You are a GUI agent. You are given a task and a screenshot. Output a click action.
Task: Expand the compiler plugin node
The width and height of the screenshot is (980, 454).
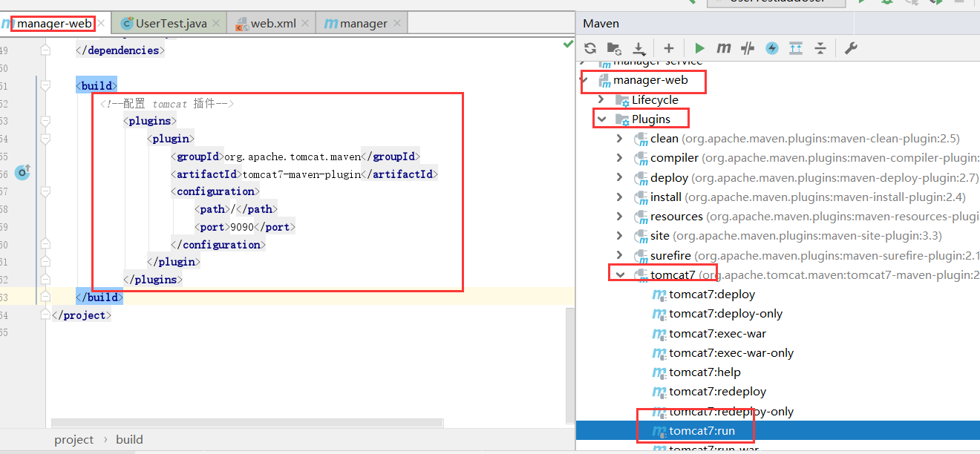click(620, 158)
